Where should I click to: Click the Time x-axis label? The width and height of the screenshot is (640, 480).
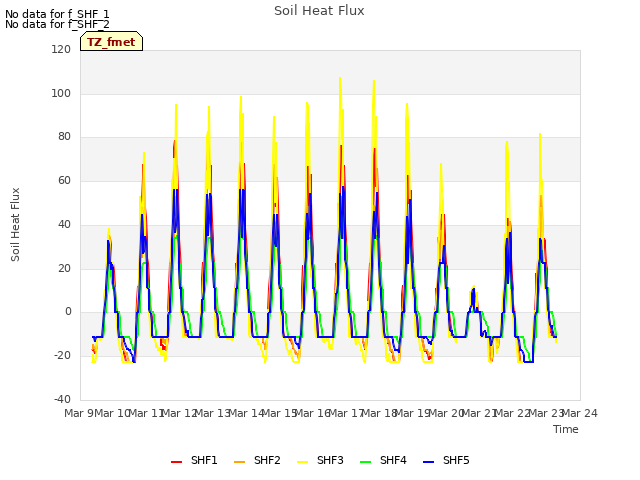coord(566,429)
